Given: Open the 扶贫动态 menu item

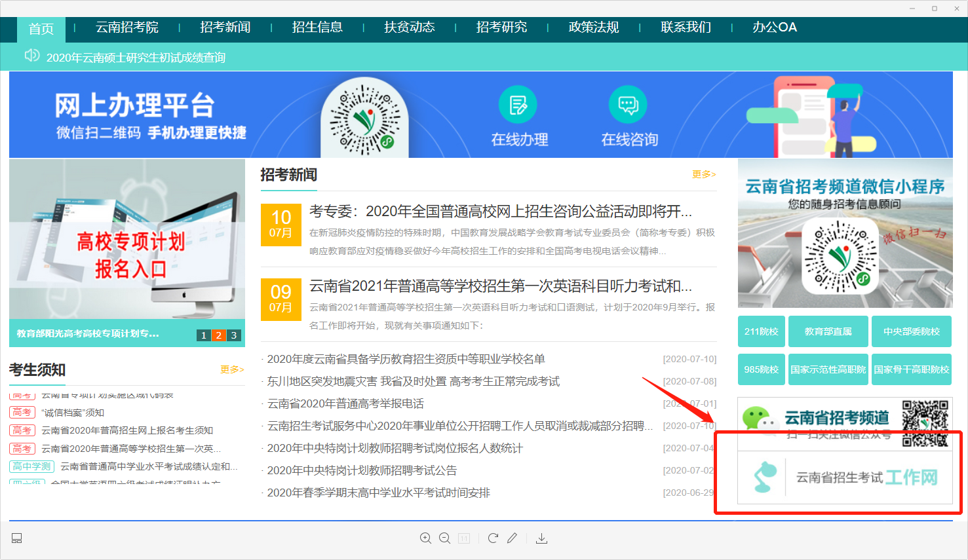Looking at the screenshot, I should pyautogui.click(x=410, y=28).
